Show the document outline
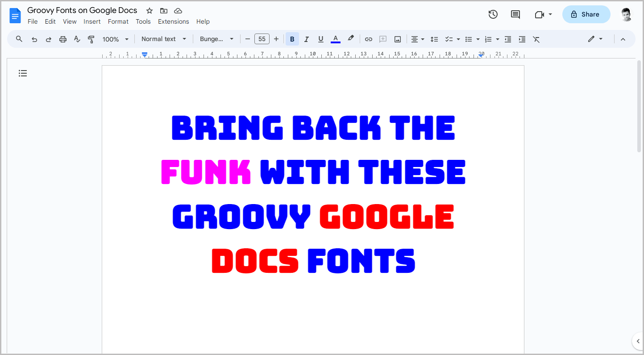 click(23, 73)
